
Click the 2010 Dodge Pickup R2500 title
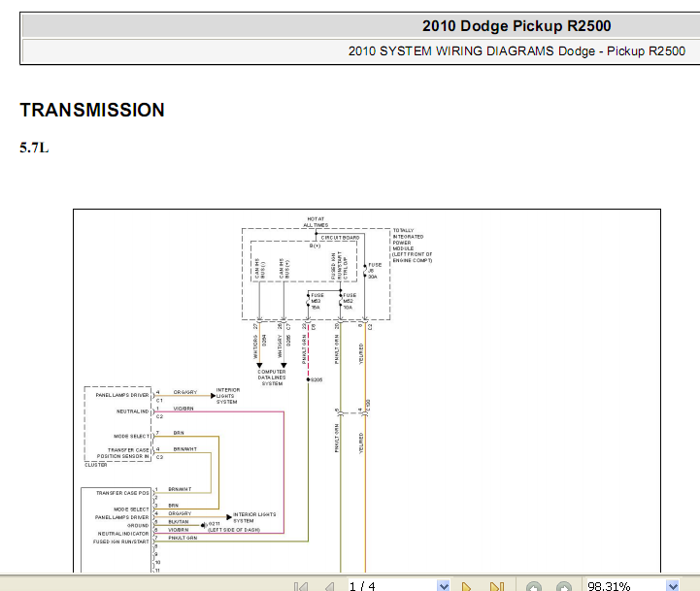coord(517,26)
